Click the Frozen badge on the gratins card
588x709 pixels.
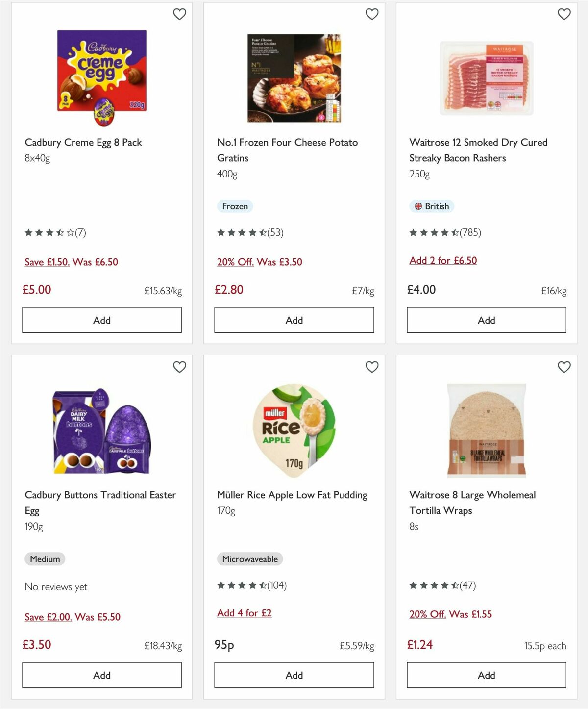235,206
